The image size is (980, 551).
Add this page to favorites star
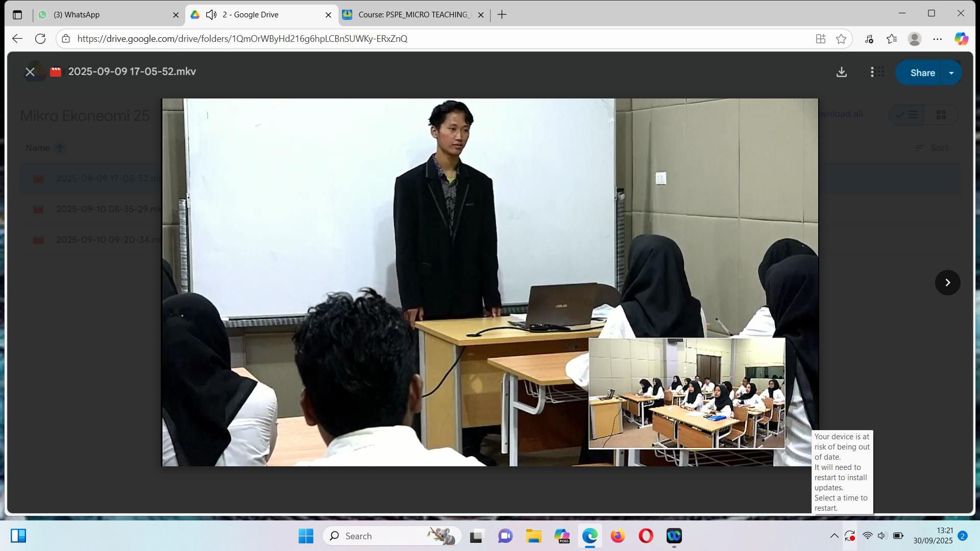click(841, 39)
